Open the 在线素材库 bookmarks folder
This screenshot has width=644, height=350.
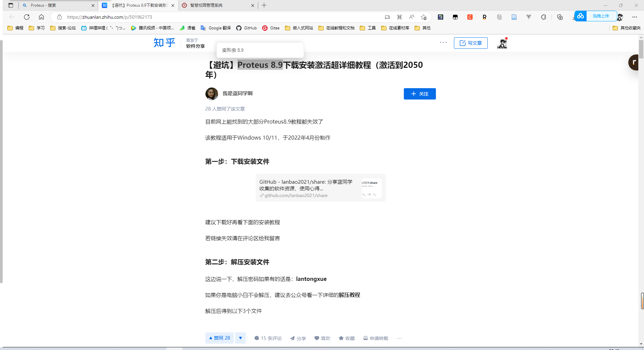point(395,28)
